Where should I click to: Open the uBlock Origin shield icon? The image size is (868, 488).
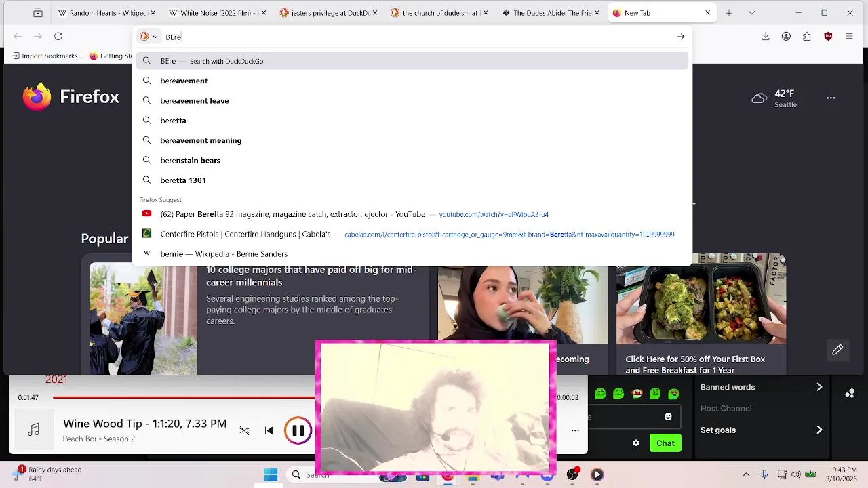pos(828,37)
